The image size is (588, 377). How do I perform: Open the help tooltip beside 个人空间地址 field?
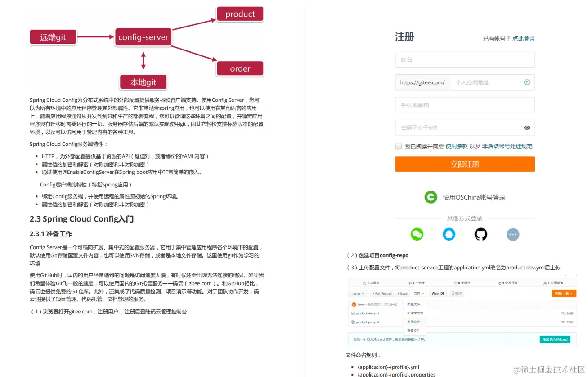[526, 82]
